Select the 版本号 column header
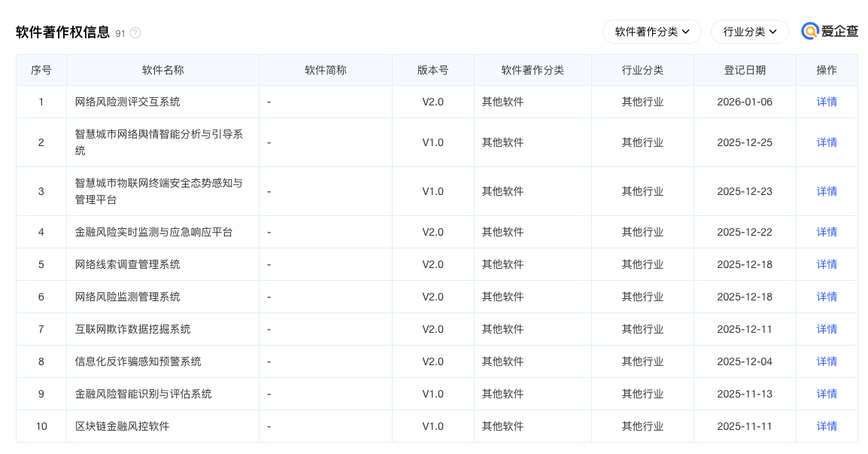The image size is (868, 454). [432, 70]
